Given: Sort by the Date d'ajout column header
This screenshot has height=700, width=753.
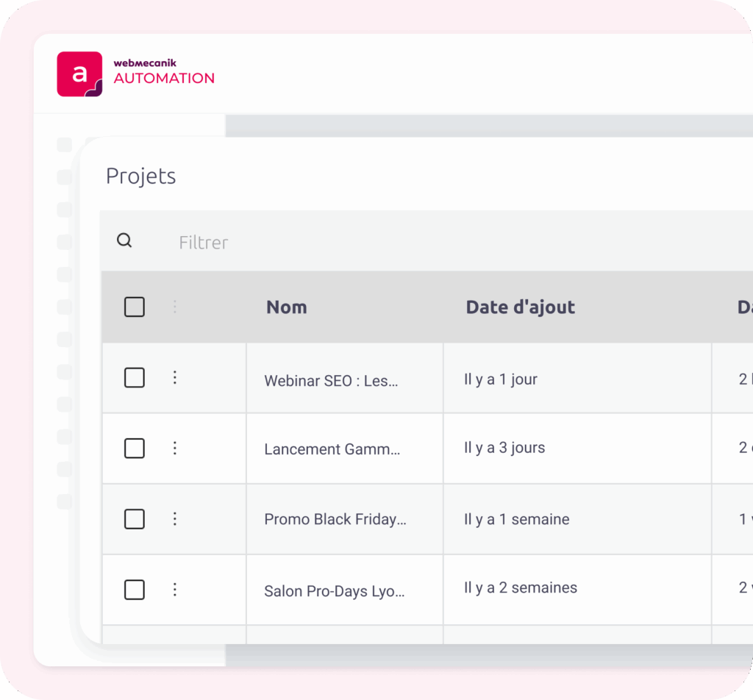Looking at the screenshot, I should [520, 307].
